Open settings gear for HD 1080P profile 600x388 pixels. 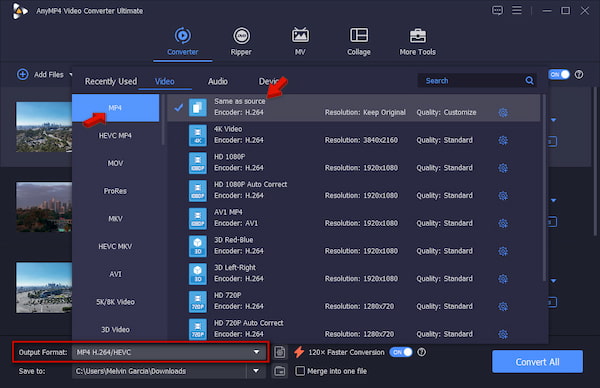coord(503,168)
